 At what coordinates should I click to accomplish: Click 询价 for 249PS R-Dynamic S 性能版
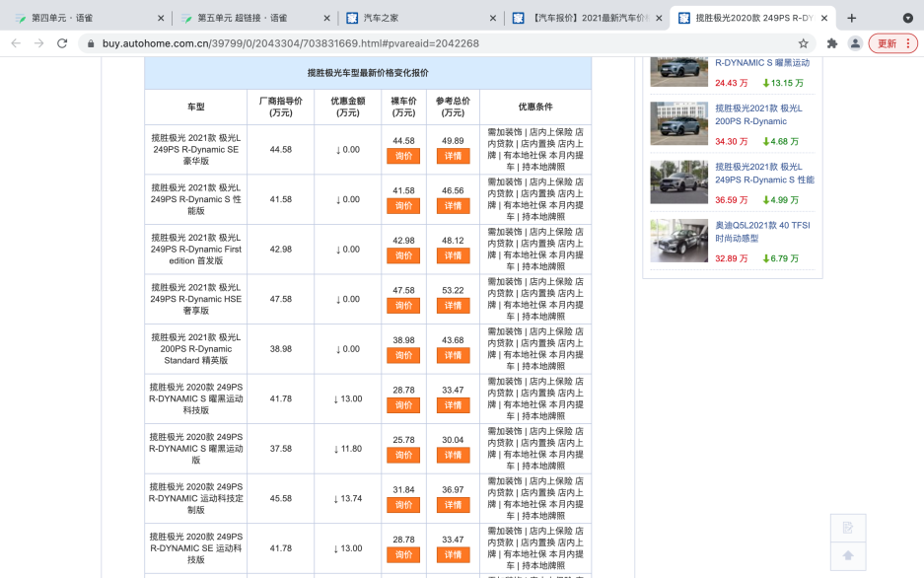(x=403, y=206)
